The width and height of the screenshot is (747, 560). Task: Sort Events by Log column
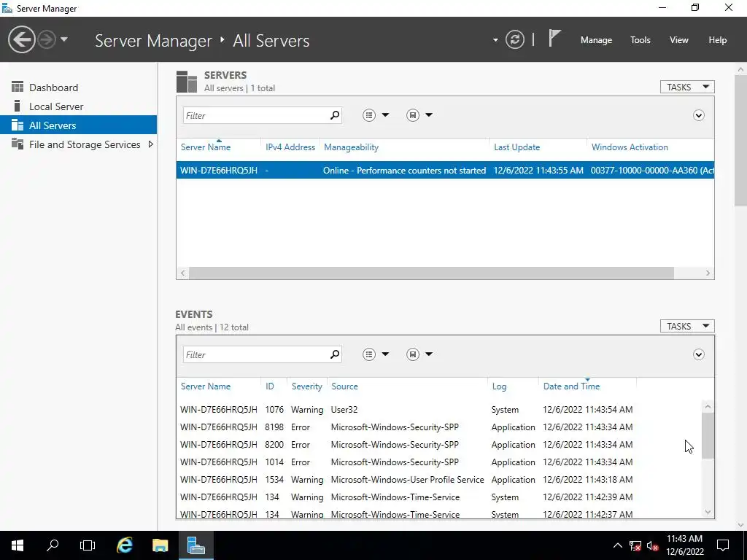(x=499, y=386)
